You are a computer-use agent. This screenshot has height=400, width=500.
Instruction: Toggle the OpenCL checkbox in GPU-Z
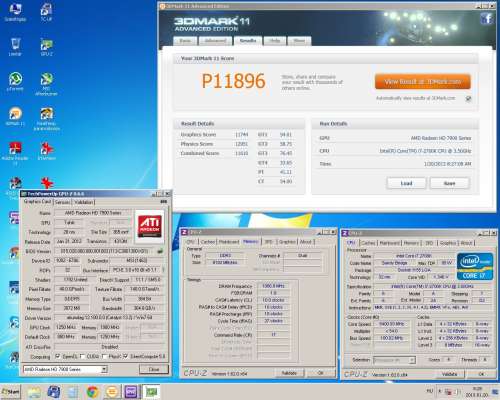coord(57,356)
